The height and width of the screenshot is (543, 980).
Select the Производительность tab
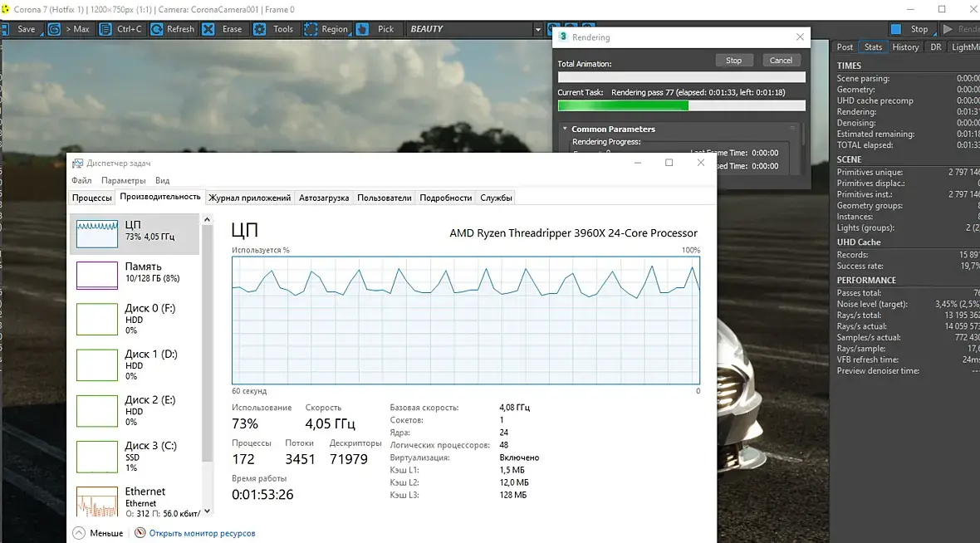pyautogui.click(x=160, y=197)
